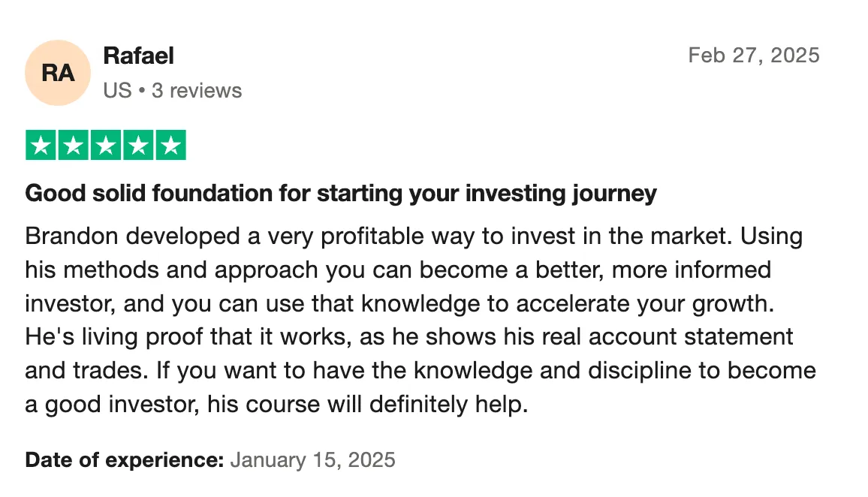
Task: Open Rafael's RA avatar circle
Action: click(58, 73)
